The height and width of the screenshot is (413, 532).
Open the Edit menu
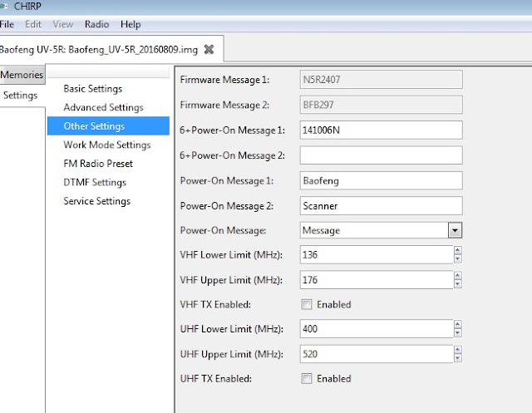[33, 24]
